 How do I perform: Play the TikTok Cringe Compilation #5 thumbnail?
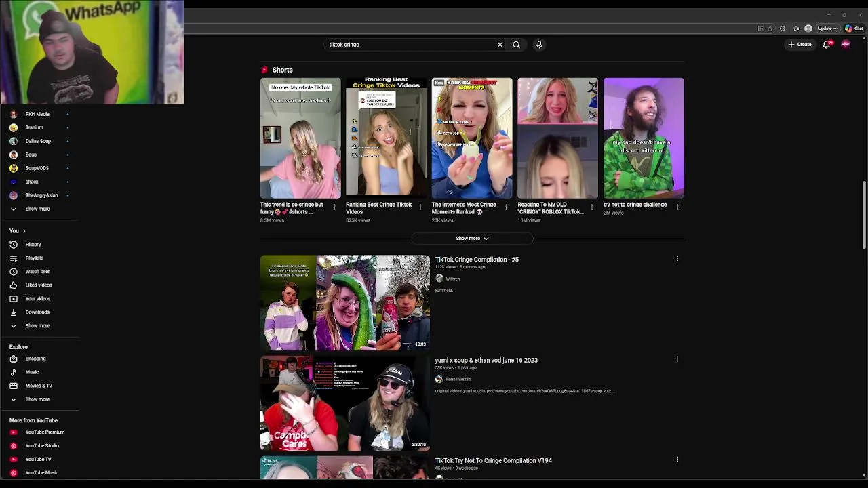[344, 302]
